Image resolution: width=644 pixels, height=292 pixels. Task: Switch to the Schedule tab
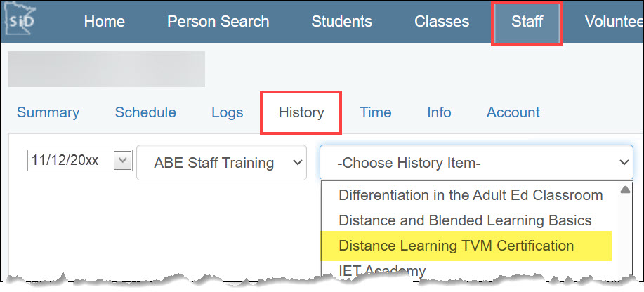click(145, 112)
